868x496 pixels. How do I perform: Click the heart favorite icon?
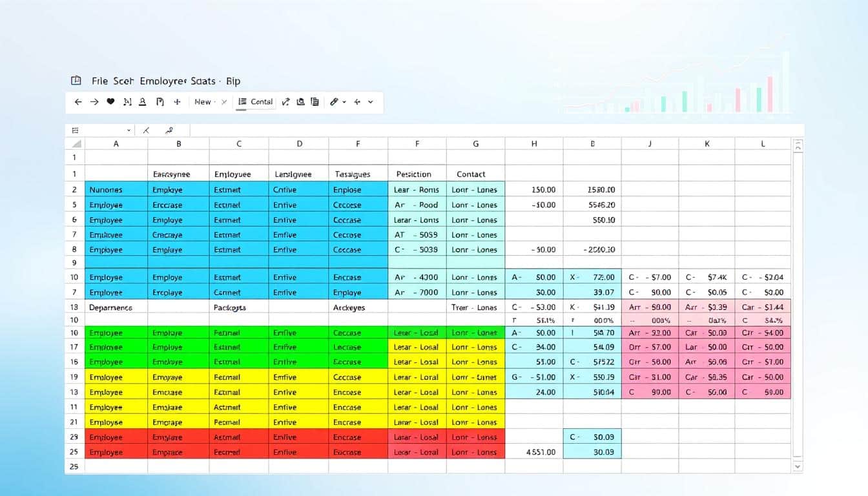click(x=110, y=102)
